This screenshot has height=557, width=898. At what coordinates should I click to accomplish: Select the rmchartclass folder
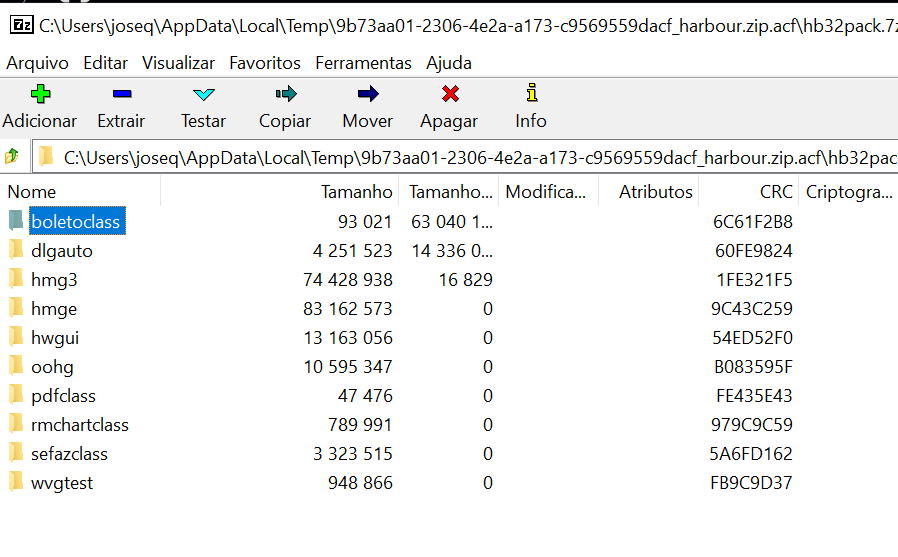click(80, 425)
